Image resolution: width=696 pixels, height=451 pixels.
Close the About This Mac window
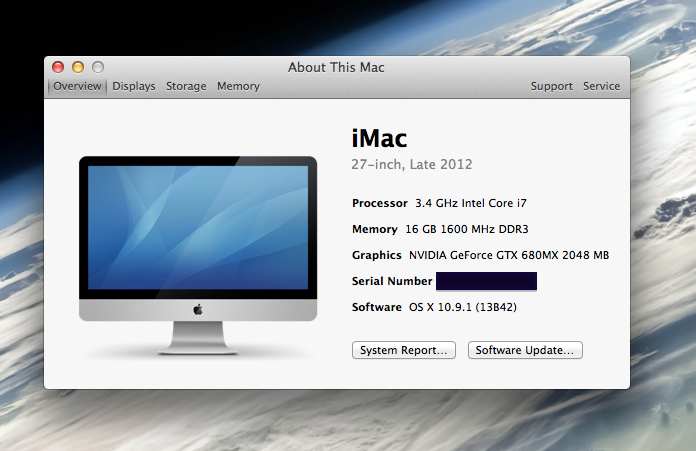click(58, 67)
